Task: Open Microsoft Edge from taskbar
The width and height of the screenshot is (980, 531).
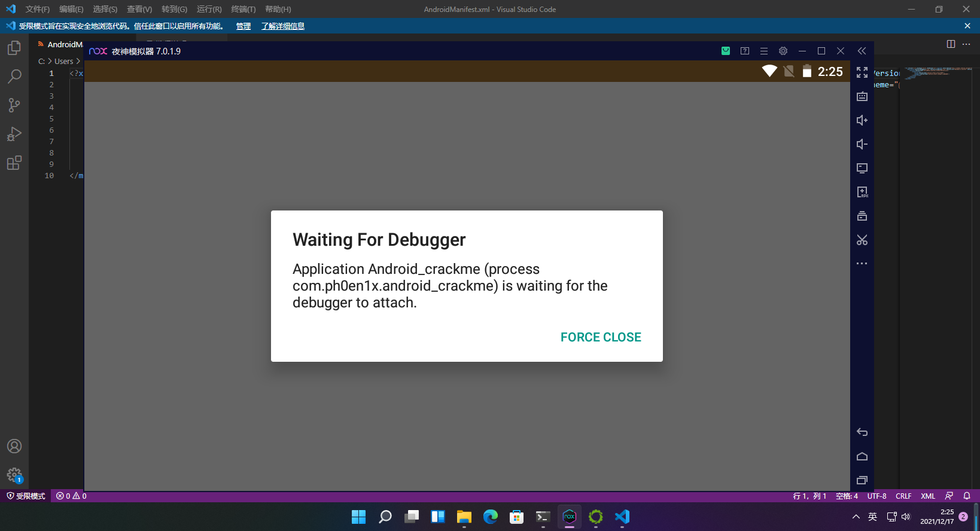Action: 491,517
